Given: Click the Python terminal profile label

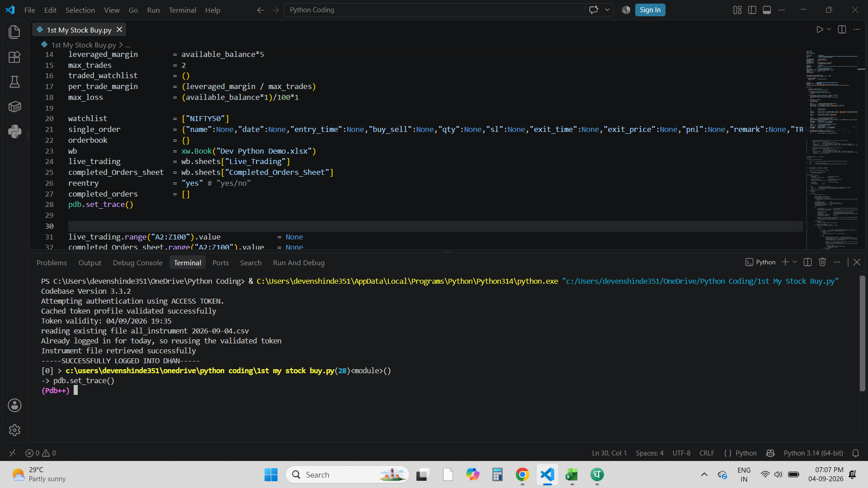Looking at the screenshot, I should (760, 262).
